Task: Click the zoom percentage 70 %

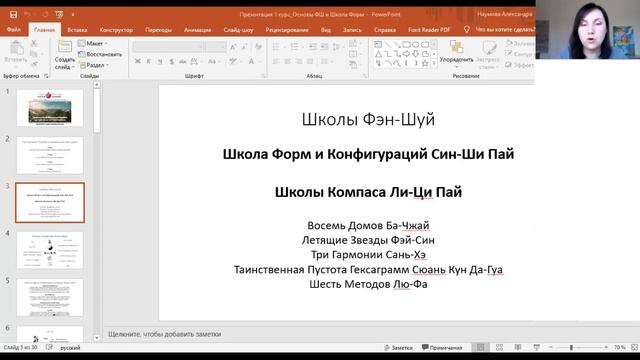Action: (x=620, y=347)
